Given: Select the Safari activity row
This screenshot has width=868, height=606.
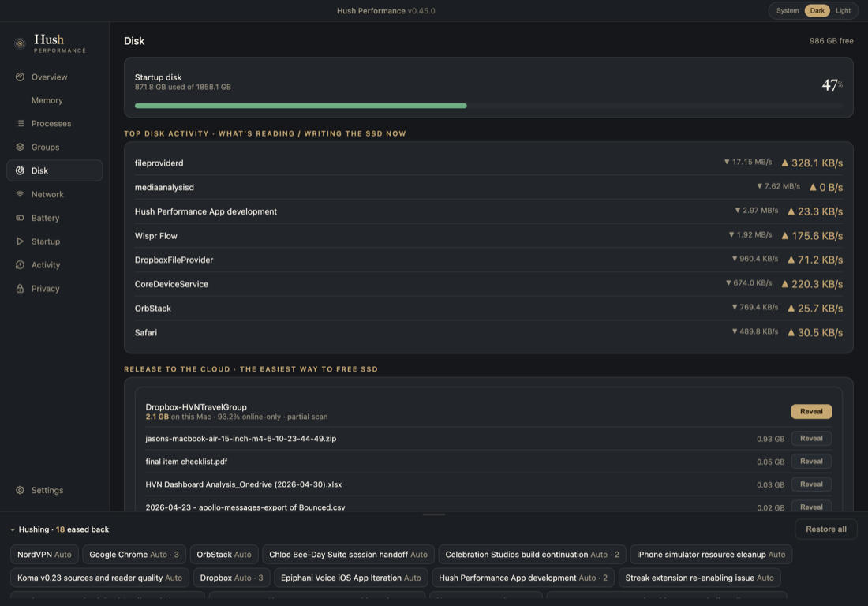Looking at the screenshot, I should click(488, 333).
